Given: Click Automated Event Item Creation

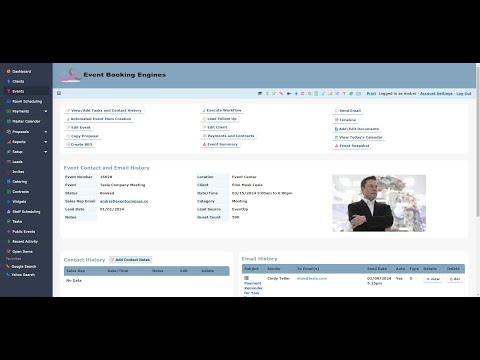Looking at the screenshot, I should [x=99, y=119].
